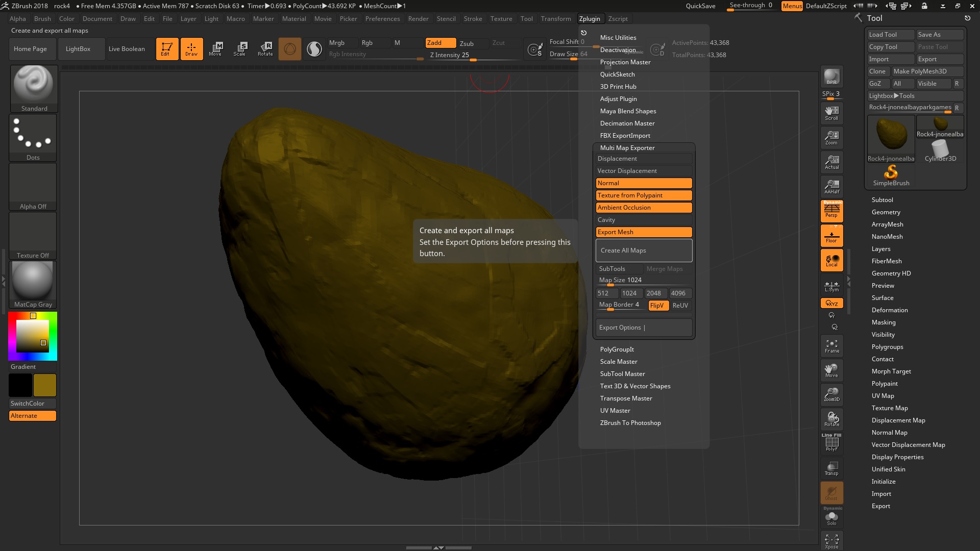Click the Alternate button
This screenshot has height=551, width=980.
(x=33, y=416)
